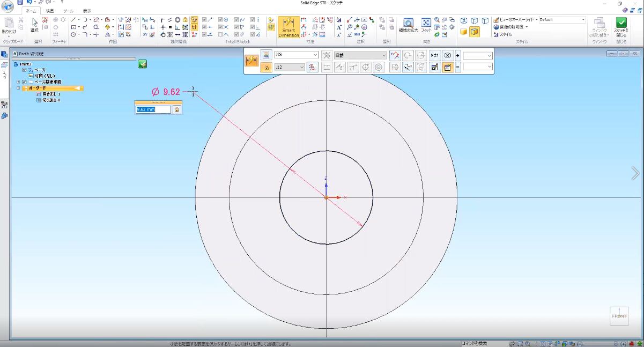The height and width of the screenshot is (347, 644).
Task: Click the Fit (フィット) view icon
Action: pyautogui.click(x=426, y=23)
